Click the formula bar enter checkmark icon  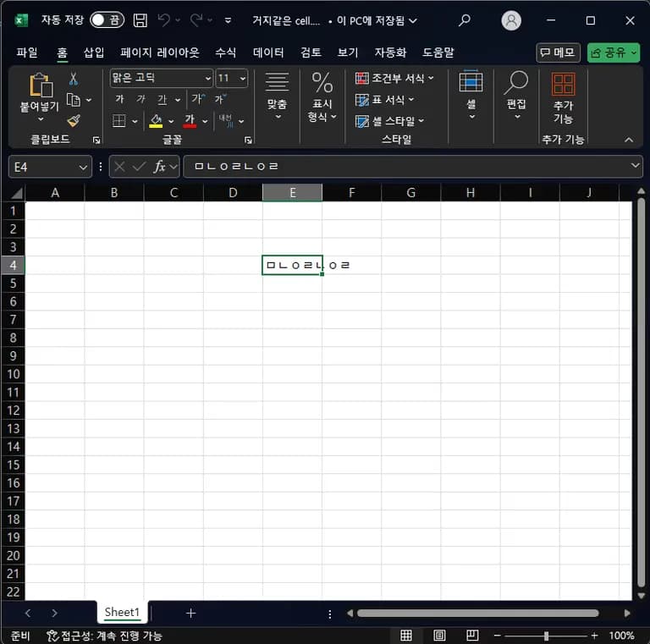(x=140, y=167)
